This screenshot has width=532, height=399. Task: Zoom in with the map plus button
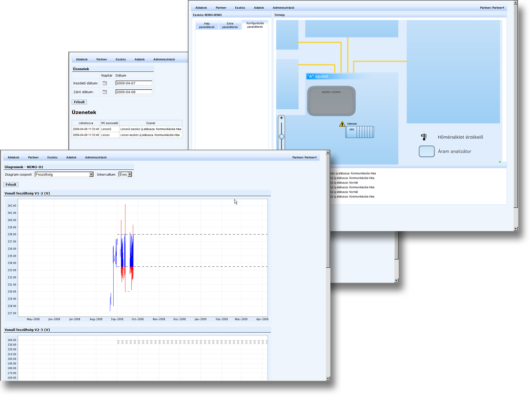(282, 118)
